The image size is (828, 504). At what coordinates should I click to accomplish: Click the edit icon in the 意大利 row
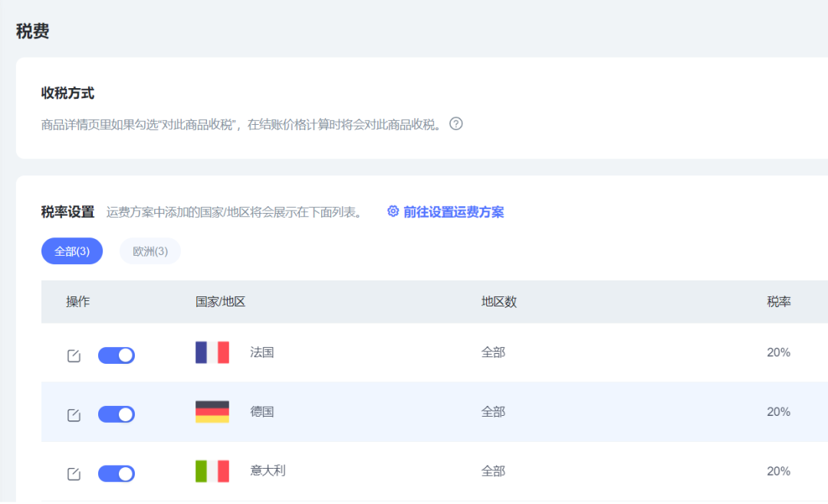[x=73, y=473]
